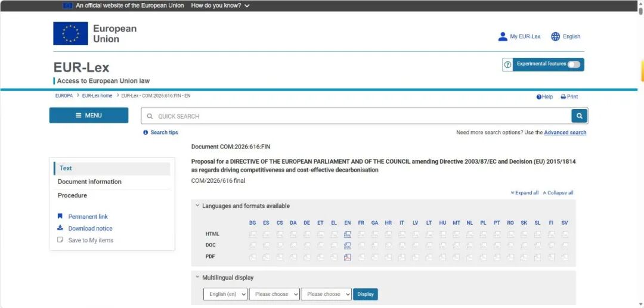The image size is (644, 308).
Task: Open the English (en) language dropdown
Action: click(225, 294)
